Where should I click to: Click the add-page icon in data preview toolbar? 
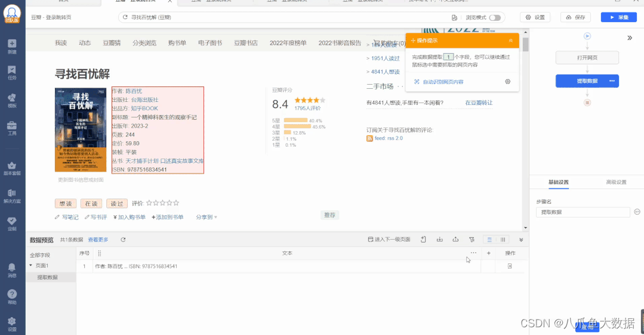coord(423,240)
